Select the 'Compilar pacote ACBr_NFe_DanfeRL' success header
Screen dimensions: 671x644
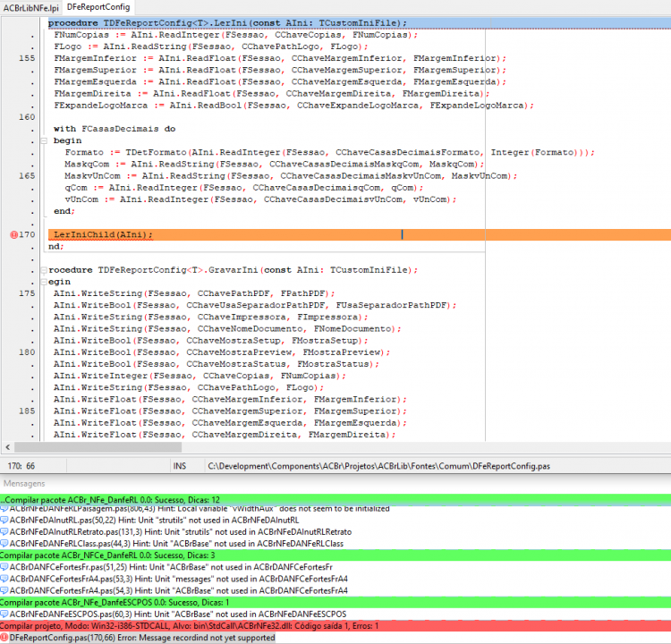335,500
